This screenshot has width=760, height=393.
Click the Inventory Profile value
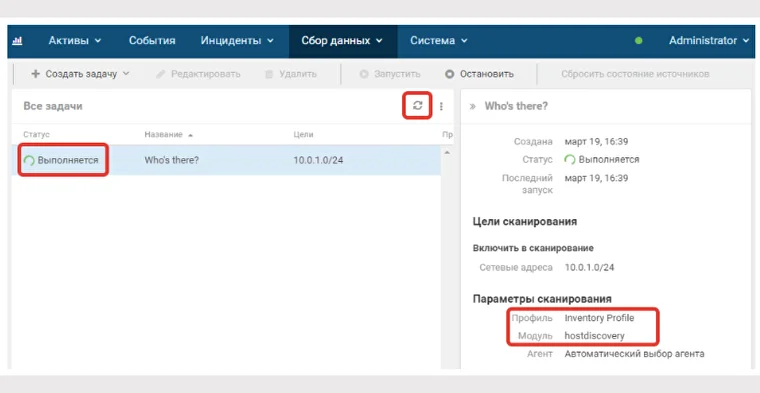pyautogui.click(x=599, y=318)
